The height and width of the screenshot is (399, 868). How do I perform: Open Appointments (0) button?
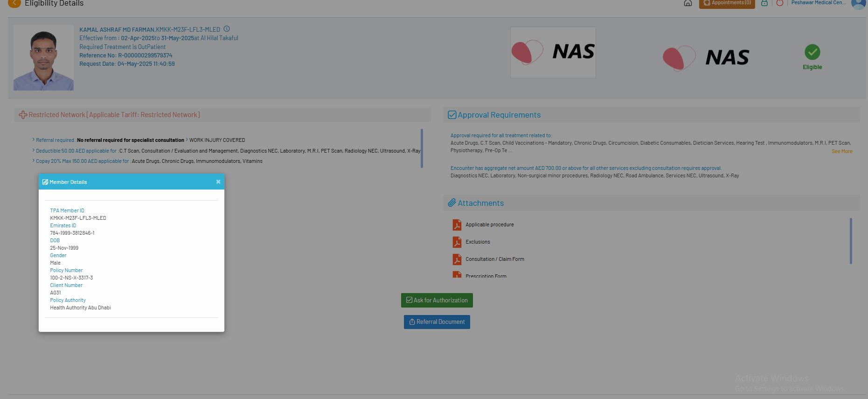[727, 3]
